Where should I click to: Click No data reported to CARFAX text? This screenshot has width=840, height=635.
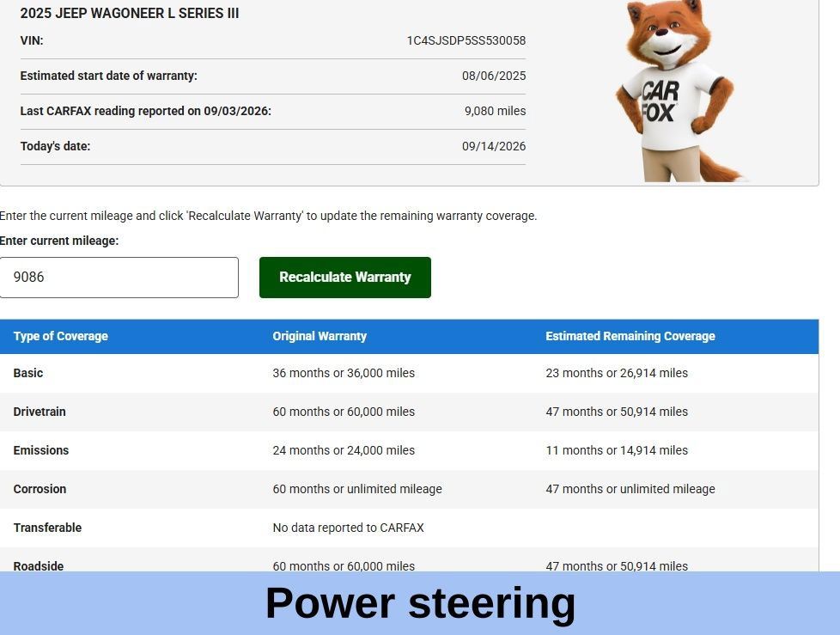(x=348, y=528)
